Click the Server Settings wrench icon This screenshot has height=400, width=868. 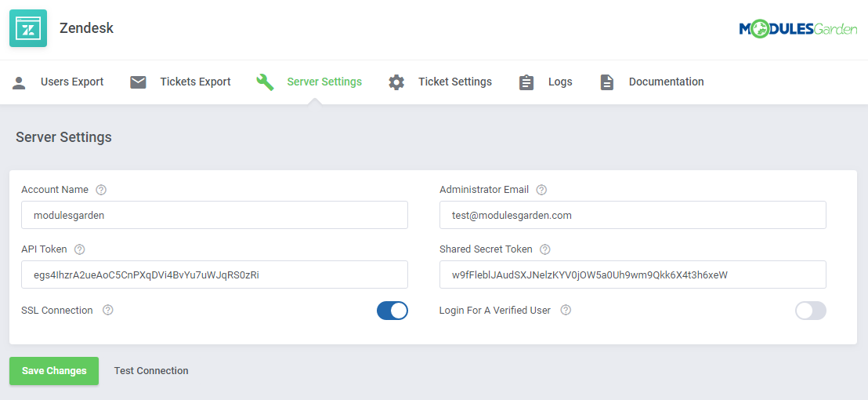tap(266, 82)
